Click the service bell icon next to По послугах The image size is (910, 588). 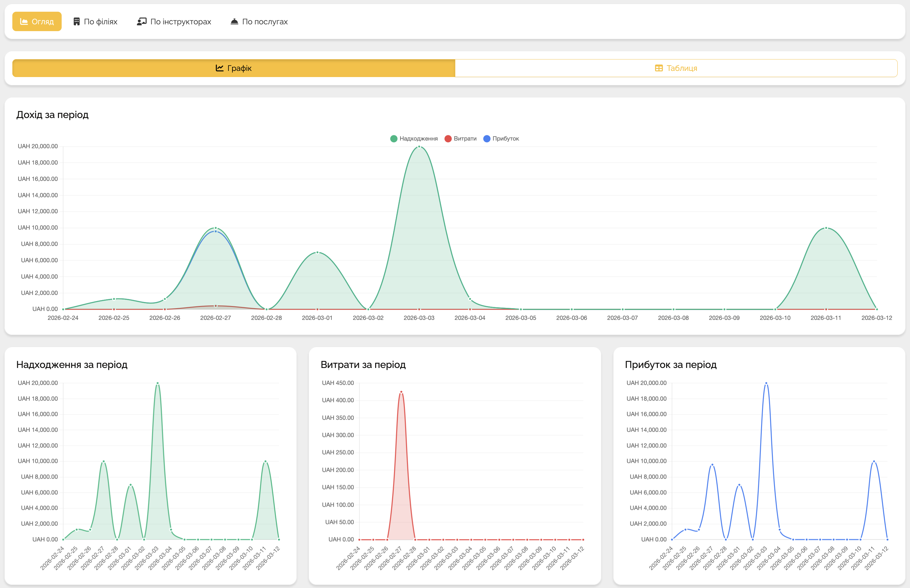(x=235, y=22)
